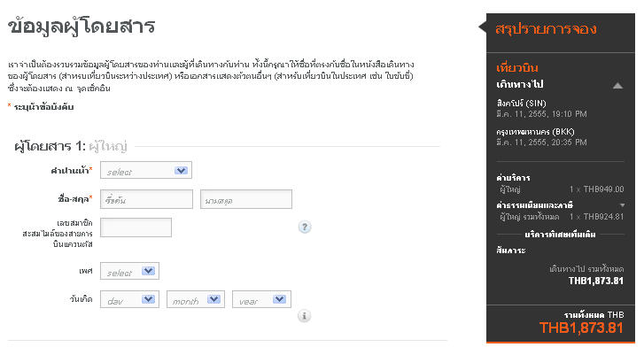Click the 19:10 PM departure time text
The height and width of the screenshot is (347, 644).
coord(569,114)
